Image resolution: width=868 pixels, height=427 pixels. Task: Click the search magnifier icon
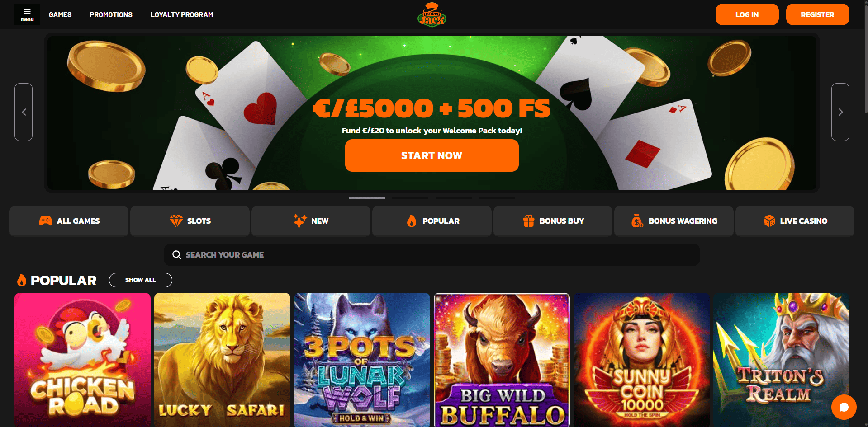pos(177,255)
